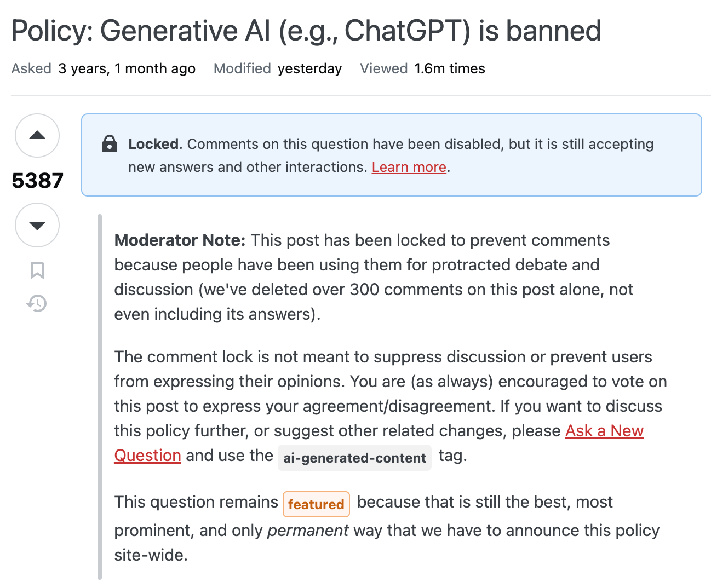Click the Asked 3 years ago date
Screen dimensions: 711x588
pos(127,68)
